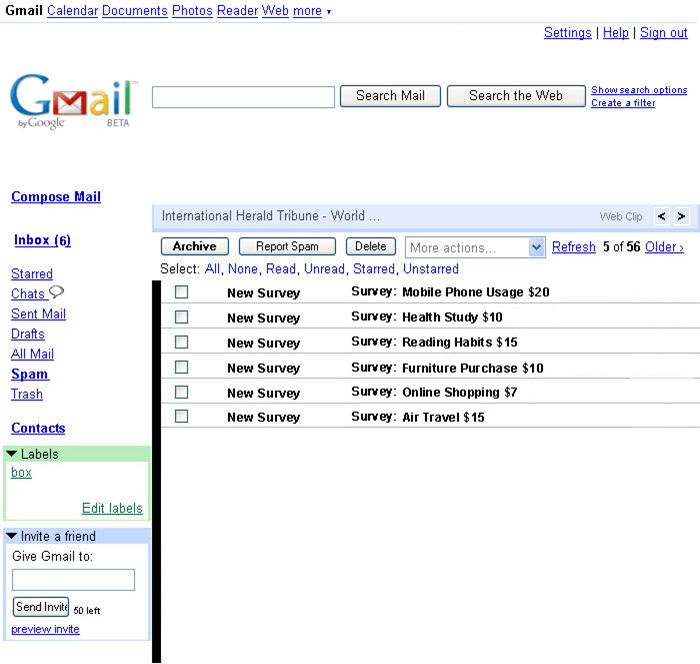Select Starred messages via Select row

tap(374, 269)
